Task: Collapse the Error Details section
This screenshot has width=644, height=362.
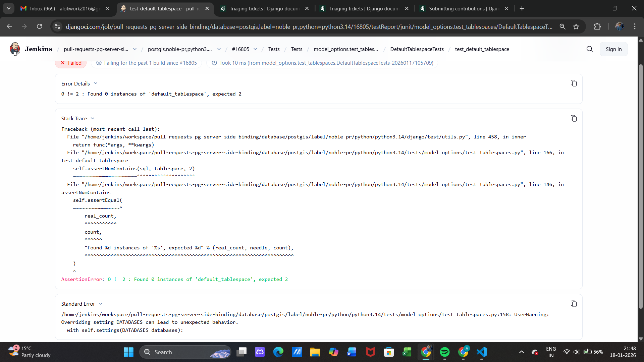Action: (96, 83)
